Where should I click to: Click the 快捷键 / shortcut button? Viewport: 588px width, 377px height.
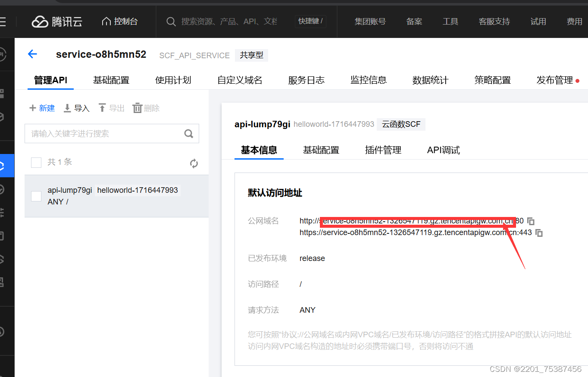311,21
